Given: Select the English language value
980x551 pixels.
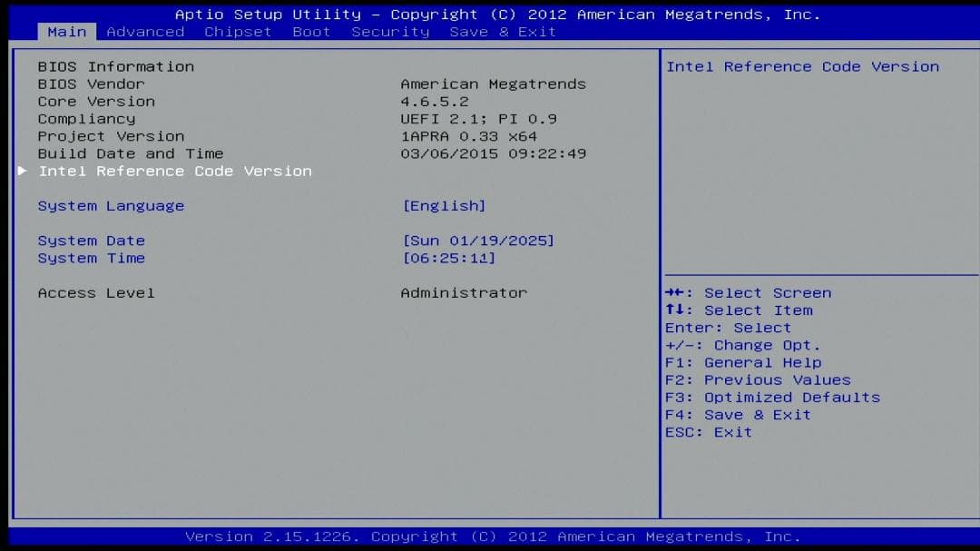Looking at the screenshot, I should click(445, 206).
